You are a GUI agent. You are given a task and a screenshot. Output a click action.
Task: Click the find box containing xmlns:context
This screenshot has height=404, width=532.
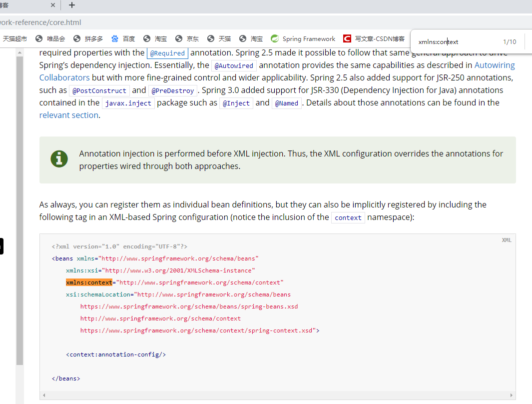pos(457,42)
